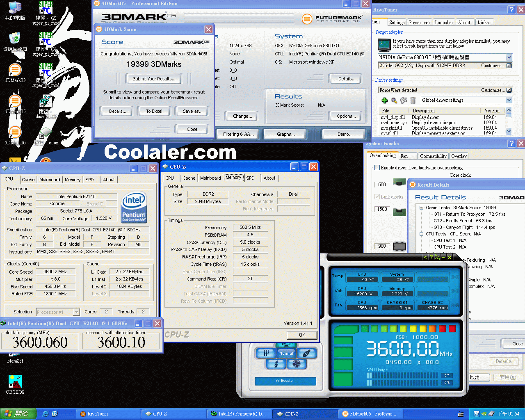Viewport: 525px width, 420px height.
Task: Click the greyed wrench icon in RivaTuner driver toolbar
Action: [x=404, y=100]
